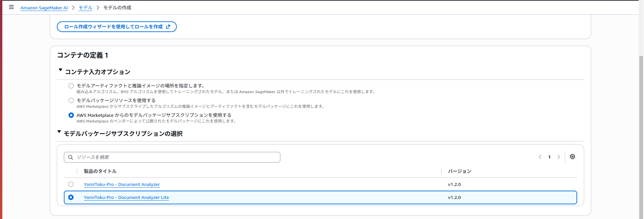Screen dimensions: 644x219
Task: Click 製品のタイトル column header
Action: coord(100,171)
